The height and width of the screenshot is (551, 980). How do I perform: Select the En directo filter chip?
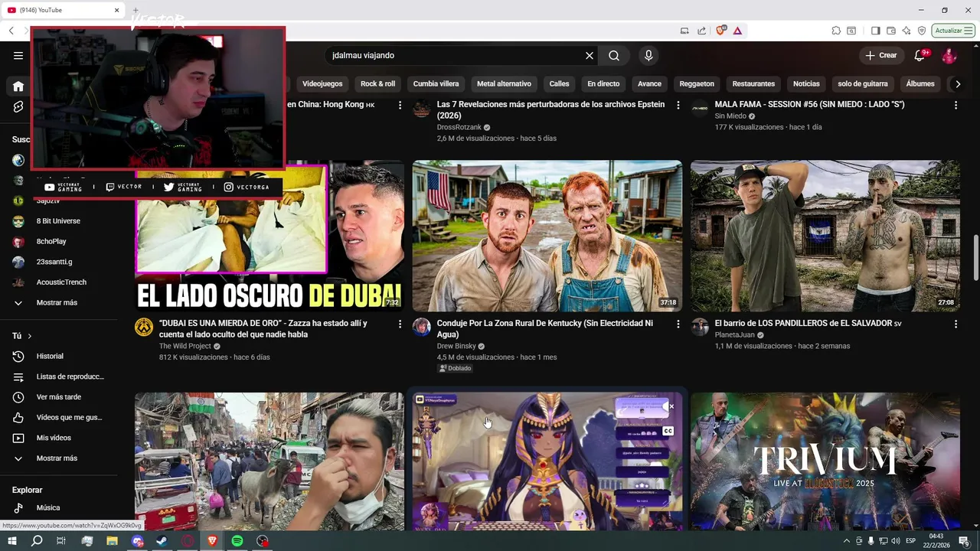pyautogui.click(x=603, y=83)
